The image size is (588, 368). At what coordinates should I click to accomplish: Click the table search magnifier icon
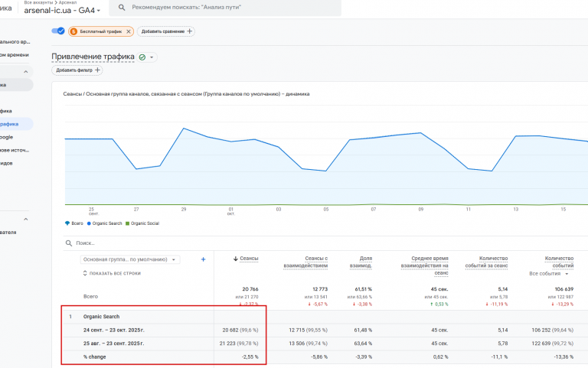click(69, 243)
